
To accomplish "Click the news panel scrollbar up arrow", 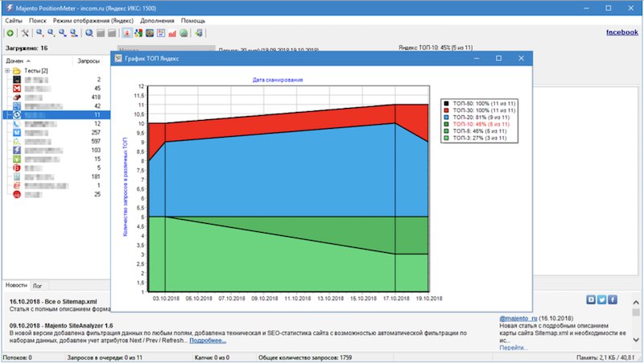I will click(636, 302).
